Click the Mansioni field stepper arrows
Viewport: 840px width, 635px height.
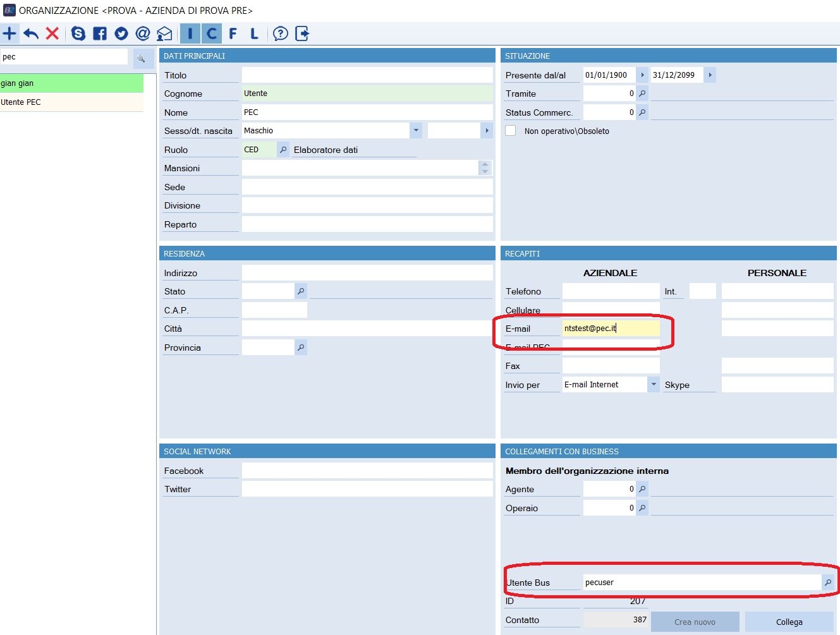pos(485,168)
